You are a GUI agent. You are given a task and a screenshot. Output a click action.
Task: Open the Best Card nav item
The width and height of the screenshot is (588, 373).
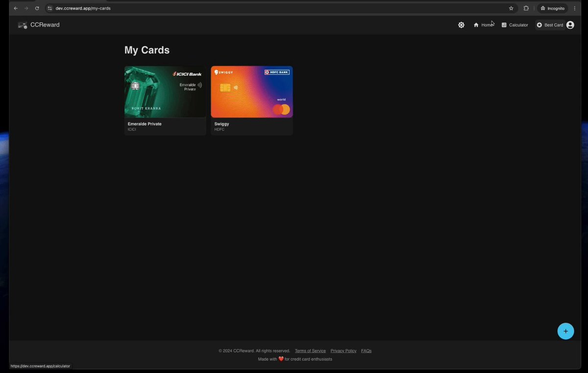[549, 25]
